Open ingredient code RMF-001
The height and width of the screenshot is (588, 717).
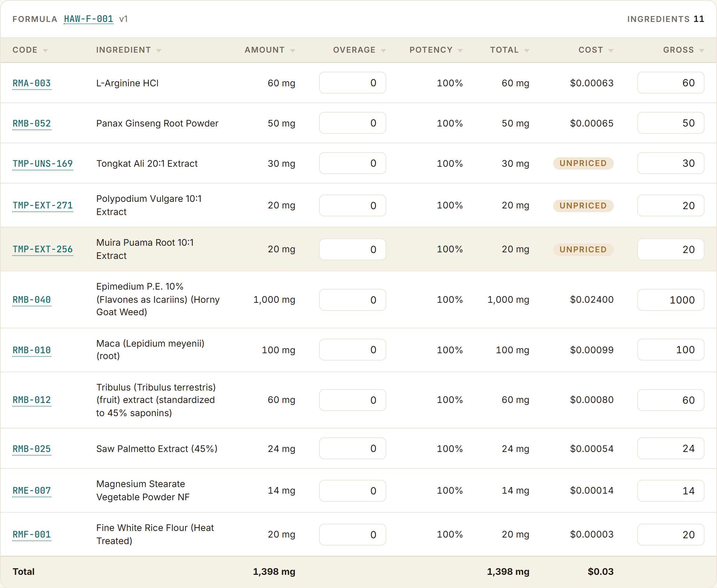coord(32,535)
